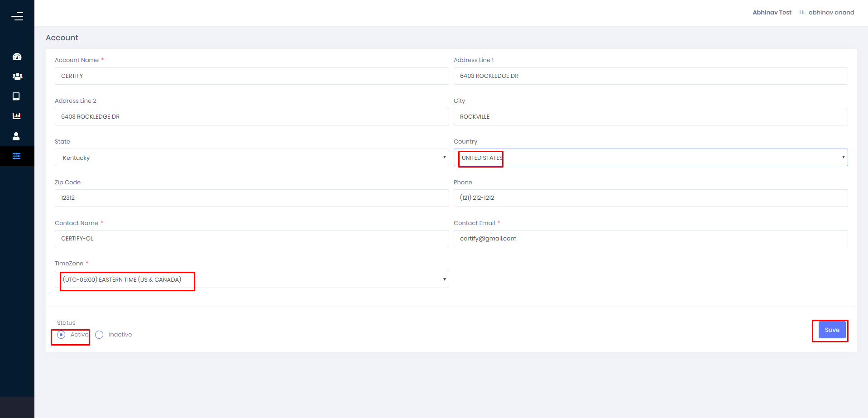This screenshot has height=418, width=868.
Task: Click the Save button
Action: pos(832,330)
